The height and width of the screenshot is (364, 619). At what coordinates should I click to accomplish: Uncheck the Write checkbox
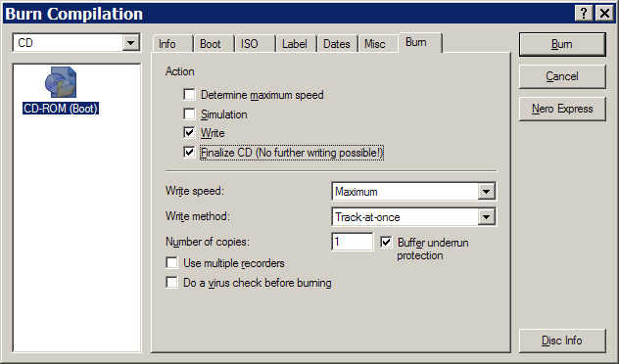tap(189, 132)
